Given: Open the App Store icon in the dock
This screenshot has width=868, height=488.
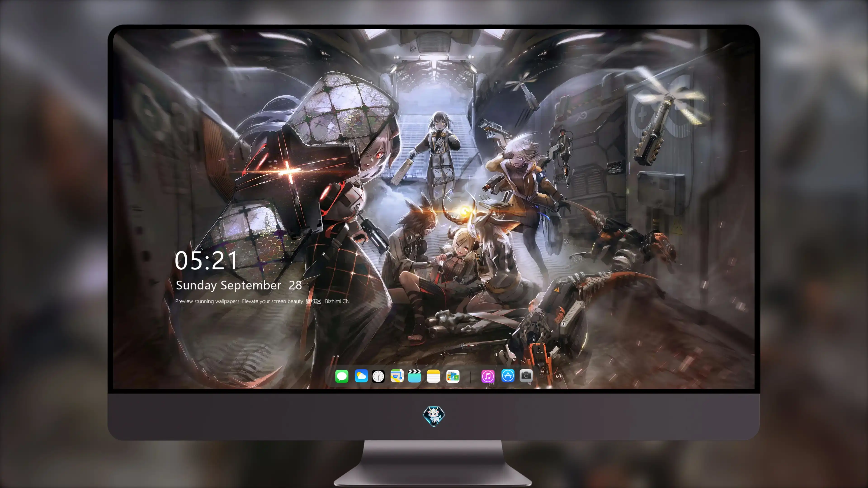Looking at the screenshot, I should click(508, 376).
